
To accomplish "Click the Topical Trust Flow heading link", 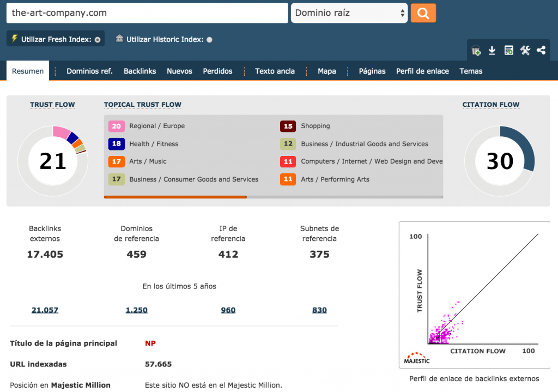I will pyautogui.click(x=142, y=105).
